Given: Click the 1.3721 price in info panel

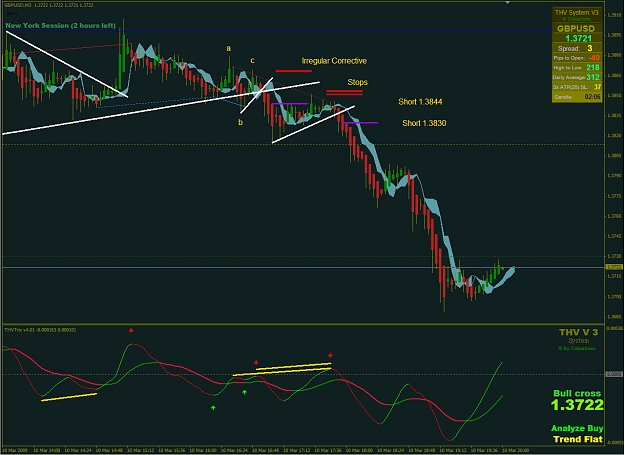Looking at the screenshot, I should point(579,39).
